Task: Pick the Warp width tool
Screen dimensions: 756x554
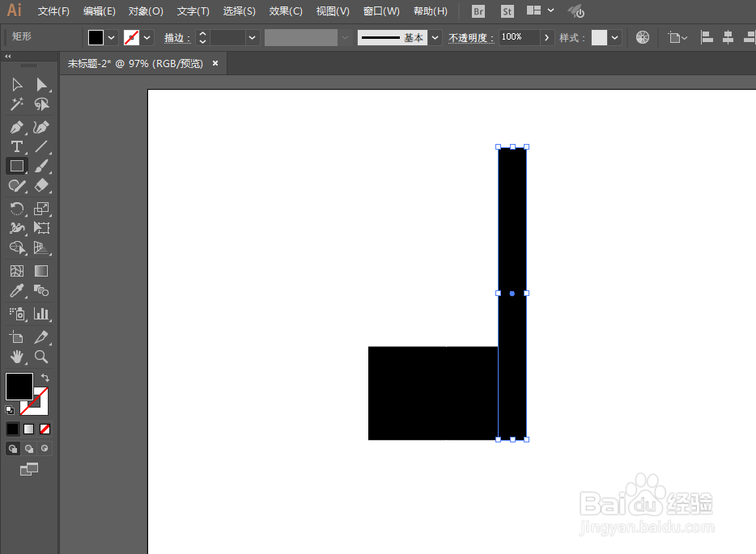Action: (x=17, y=228)
